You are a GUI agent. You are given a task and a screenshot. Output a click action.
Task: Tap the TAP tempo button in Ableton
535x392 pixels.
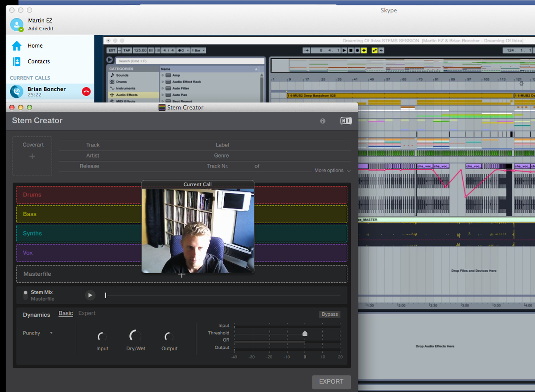pos(127,50)
